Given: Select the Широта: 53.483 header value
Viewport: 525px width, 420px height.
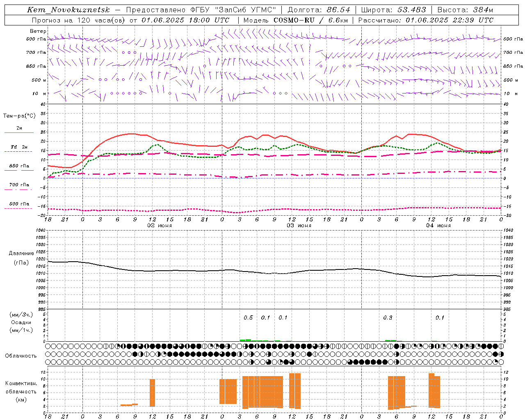Looking at the screenshot, I should point(393,10).
